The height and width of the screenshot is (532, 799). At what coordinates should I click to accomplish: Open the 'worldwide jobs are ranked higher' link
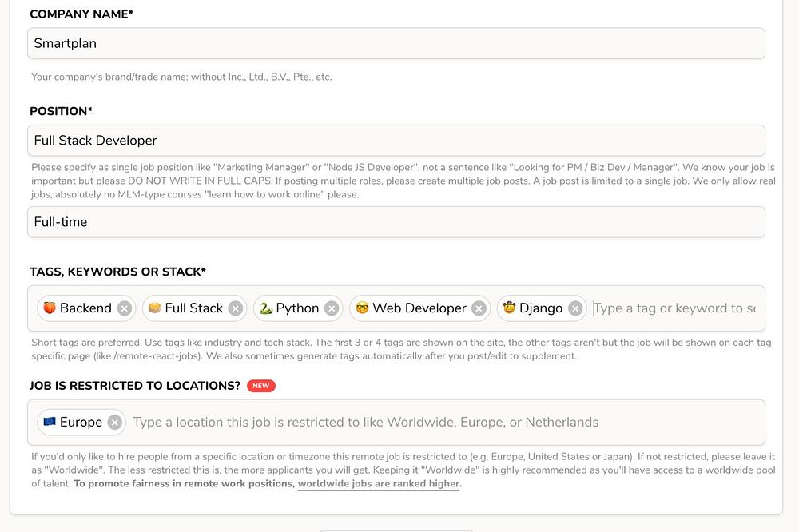[x=380, y=483]
